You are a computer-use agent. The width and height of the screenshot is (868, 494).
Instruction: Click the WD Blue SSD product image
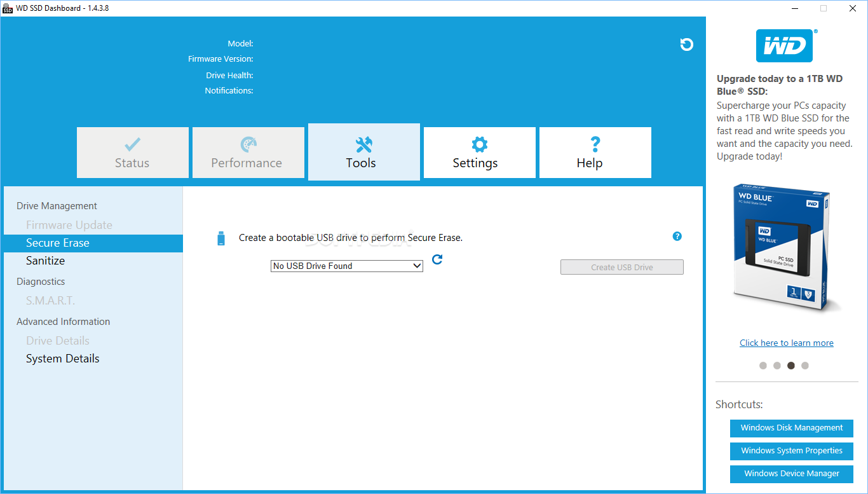pos(787,249)
